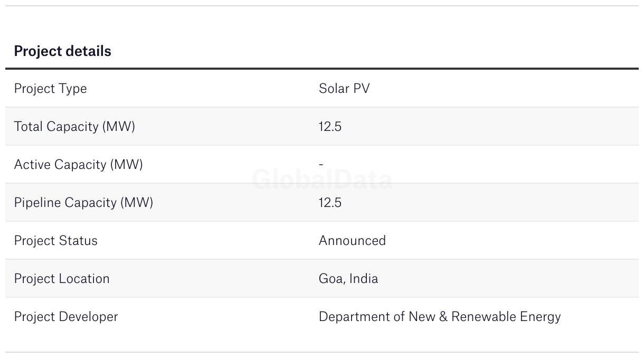
Task: Select the Project Developer label
Action: click(66, 317)
